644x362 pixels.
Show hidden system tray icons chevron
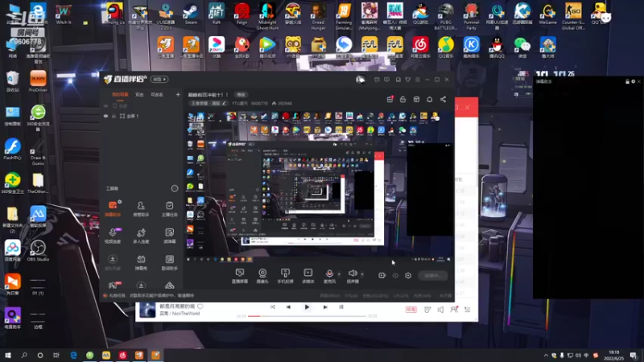tap(546, 356)
